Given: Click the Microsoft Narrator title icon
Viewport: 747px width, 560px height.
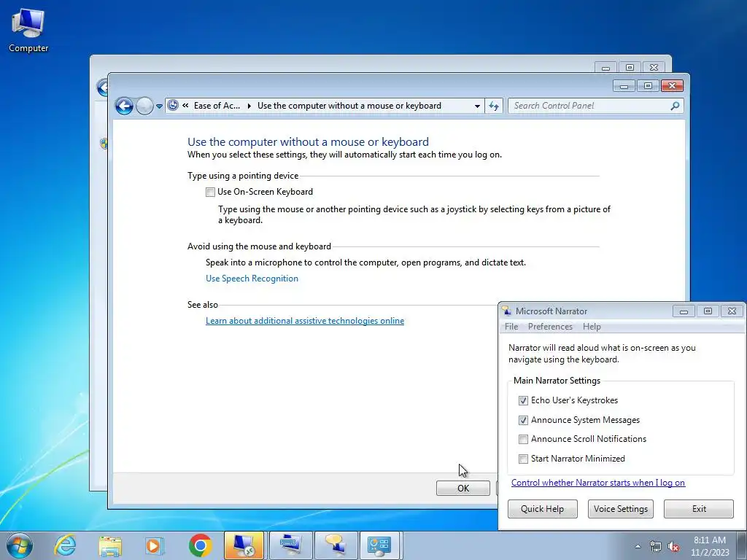Looking at the screenshot, I should pos(506,311).
